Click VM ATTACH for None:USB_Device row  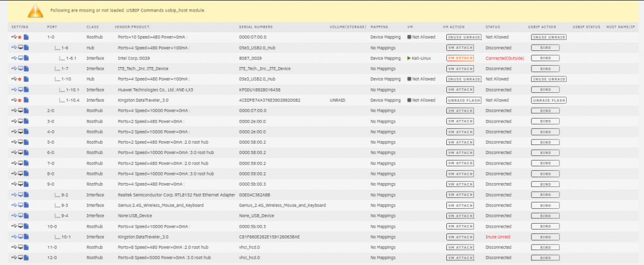460,215
